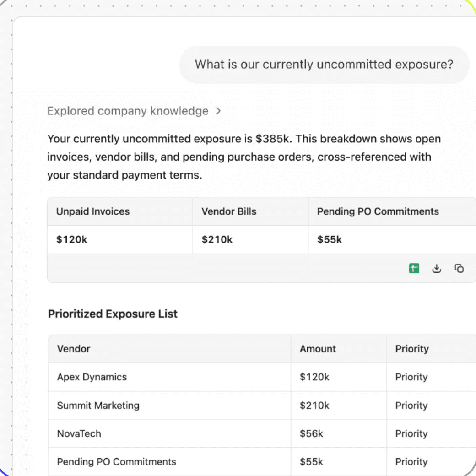The height and width of the screenshot is (476, 476).
Task: Expand the Explored company knowledge chevron
Action: pos(218,111)
